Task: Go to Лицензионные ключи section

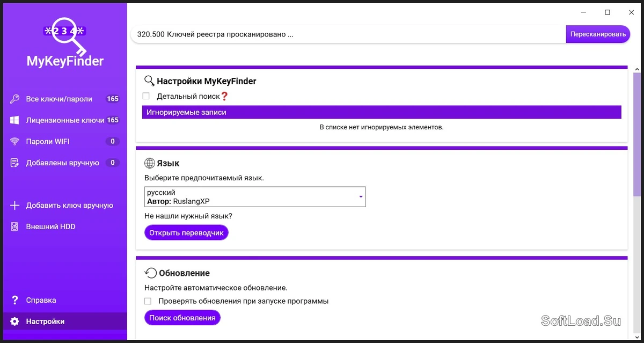Action: coord(65,120)
